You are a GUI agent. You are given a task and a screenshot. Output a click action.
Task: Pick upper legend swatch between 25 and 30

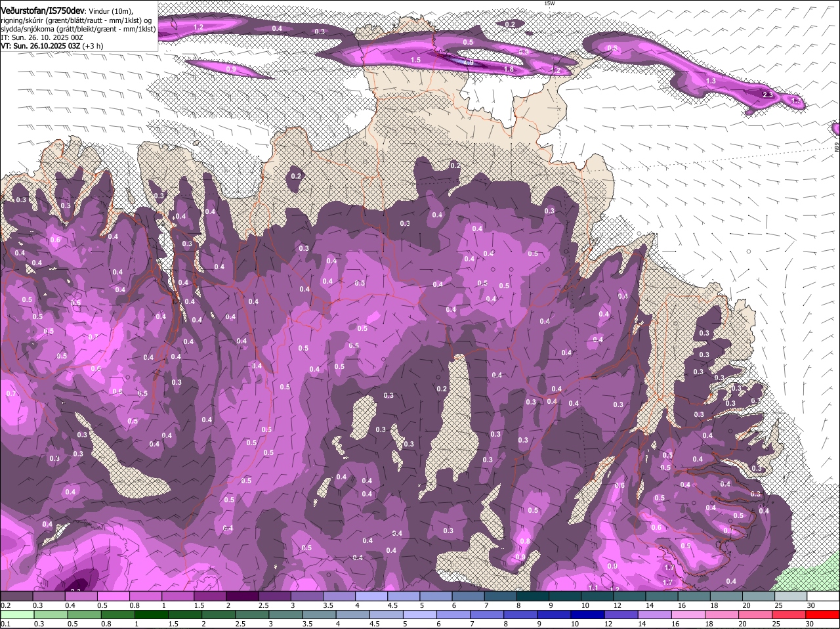pyautogui.click(x=791, y=596)
